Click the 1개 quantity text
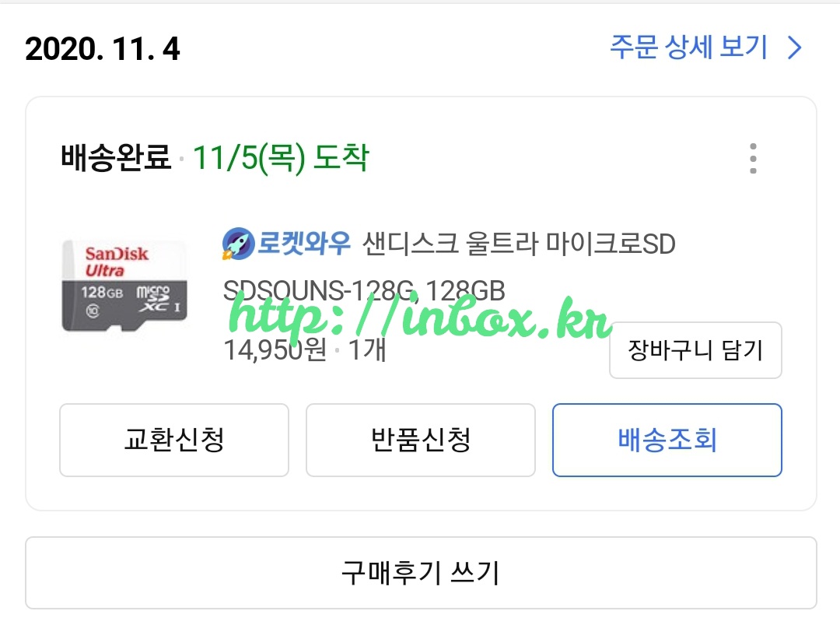This screenshot has width=840, height=632. click(x=367, y=349)
